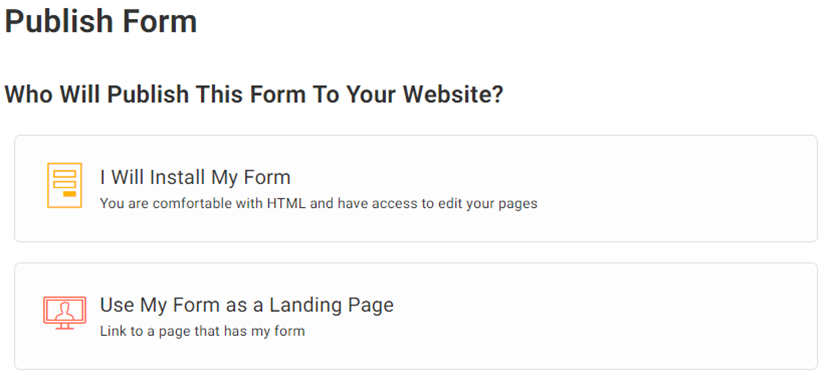Click the Who Will Publish This Form heading
This screenshot has height=378, width=827.
tap(254, 94)
